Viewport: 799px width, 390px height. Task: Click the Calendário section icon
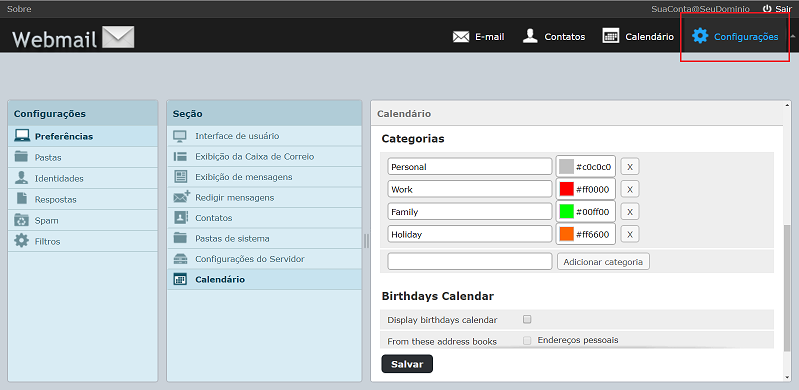point(180,279)
